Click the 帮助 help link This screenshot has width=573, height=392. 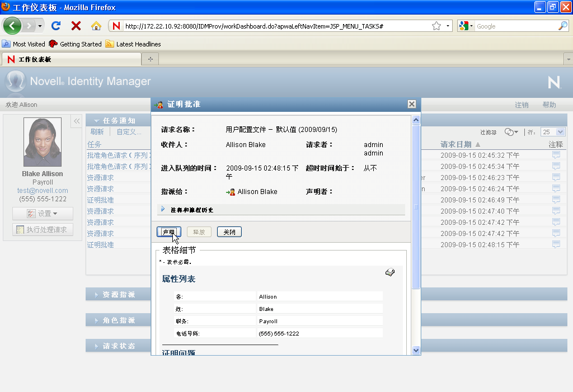(549, 105)
